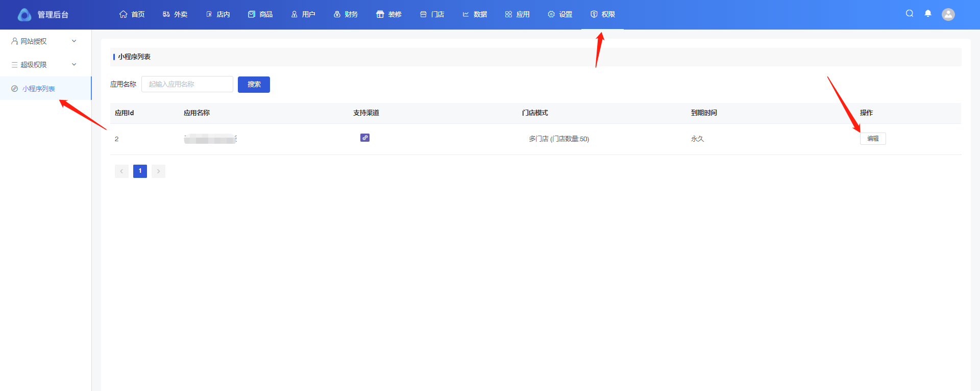Open the notification bell icon
The image size is (980, 391).
click(x=928, y=14)
